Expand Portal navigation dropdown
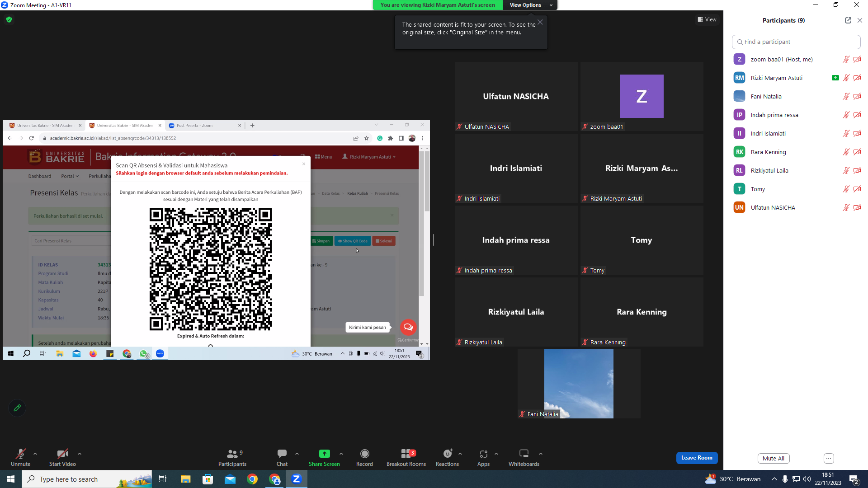868x488 pixels. point(70,176)
